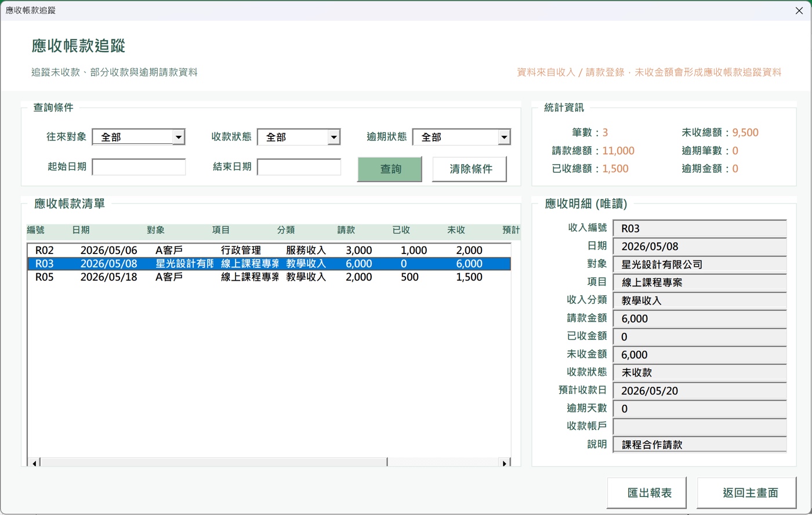Click the 未收總額 value 9,500
This screenshot has width=812, height=515.
[745, 133]
